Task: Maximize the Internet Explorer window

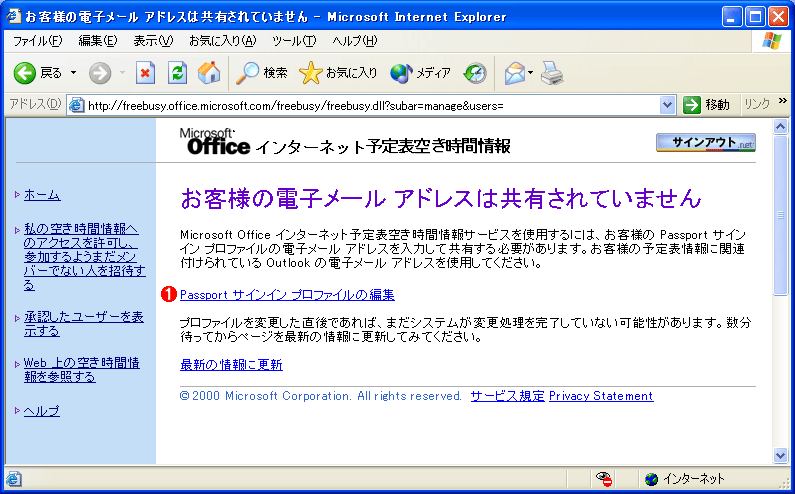Action: 755,17
